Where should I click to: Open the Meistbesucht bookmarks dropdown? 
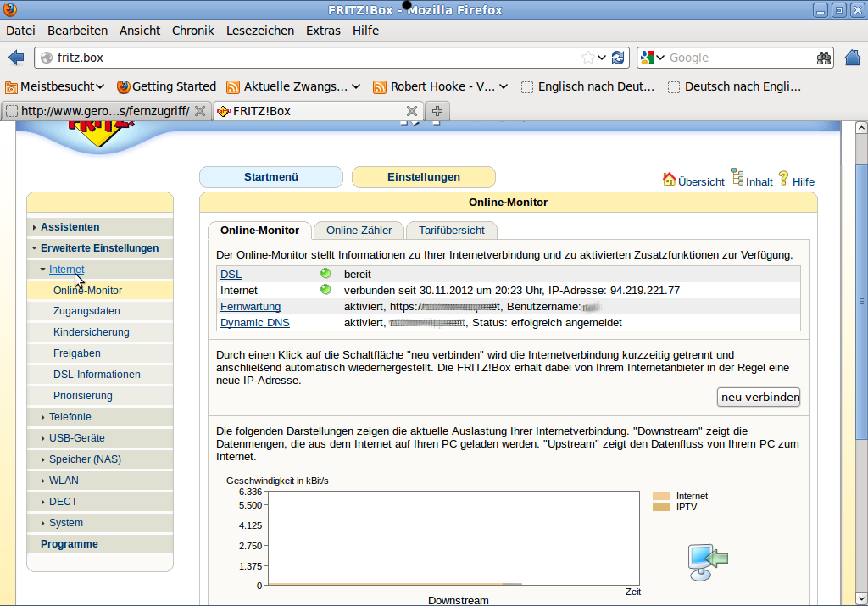[56, 86]
